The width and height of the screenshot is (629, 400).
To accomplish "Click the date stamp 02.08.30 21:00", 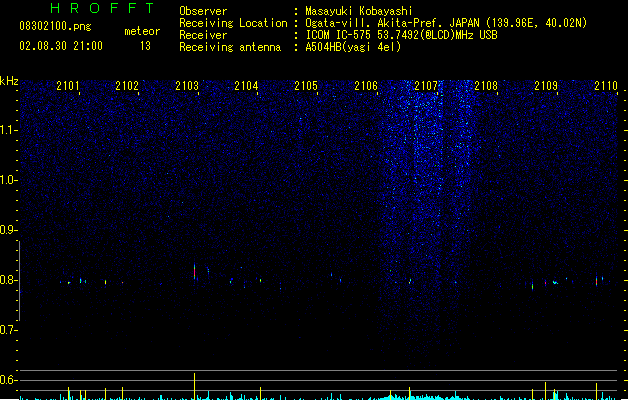I will coord(61,46).
